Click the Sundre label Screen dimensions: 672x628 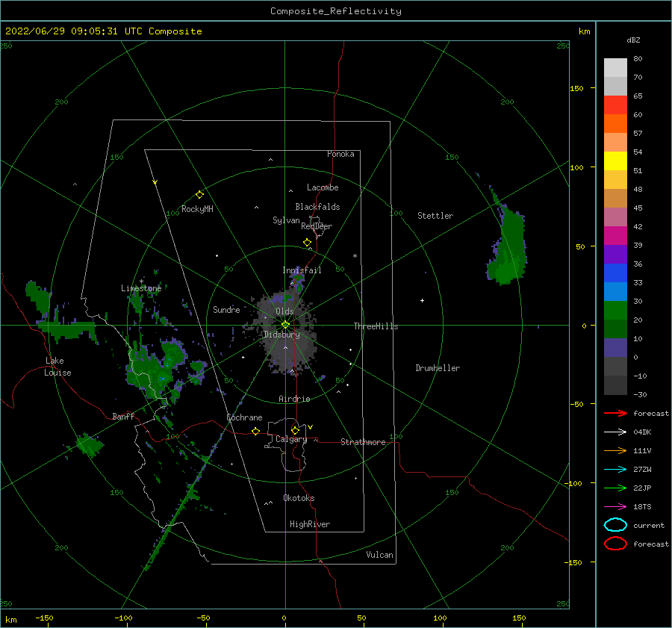pyautogui.click(x=226, y=310)
